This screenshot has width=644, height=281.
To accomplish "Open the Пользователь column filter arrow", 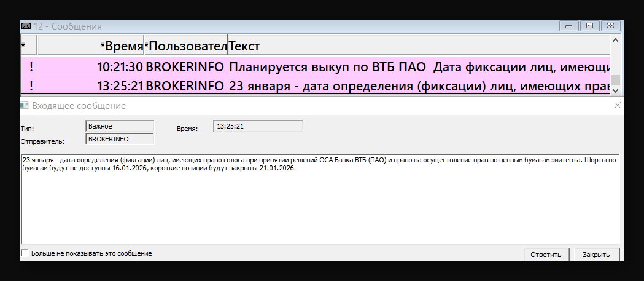I will click(146, 45).
